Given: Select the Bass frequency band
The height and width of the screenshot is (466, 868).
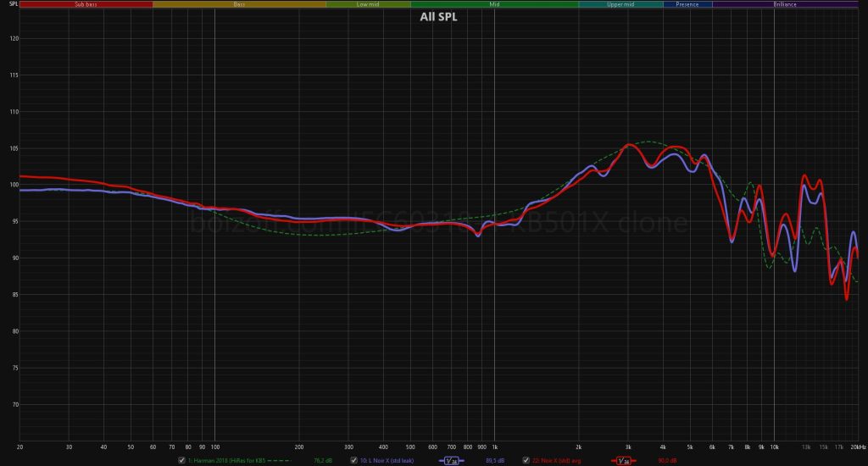Looking at the screenshot, I should pos(239,4).
